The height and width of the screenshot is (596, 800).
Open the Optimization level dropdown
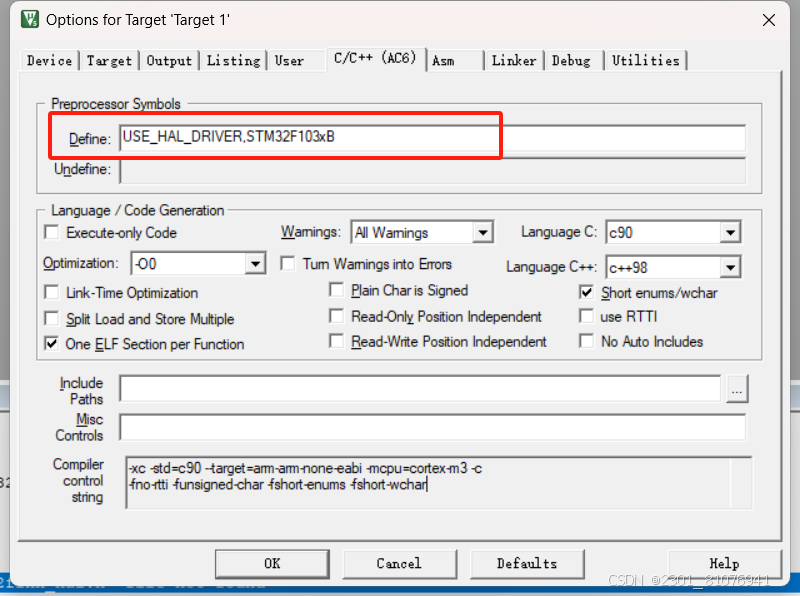tap(255, 264)
